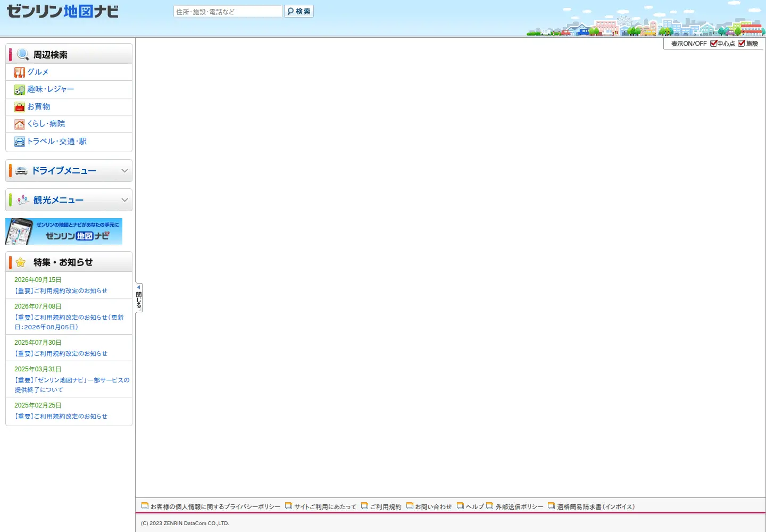
Task: Open the トラベル･交通･駅 category
Action: click(x=57, y=142)
